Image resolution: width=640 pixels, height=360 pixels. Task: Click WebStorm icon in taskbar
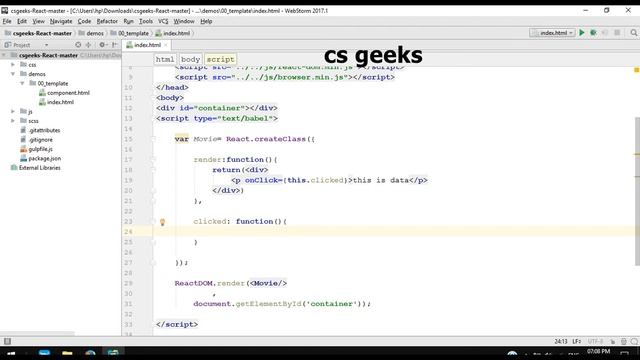tap(113, 353)
